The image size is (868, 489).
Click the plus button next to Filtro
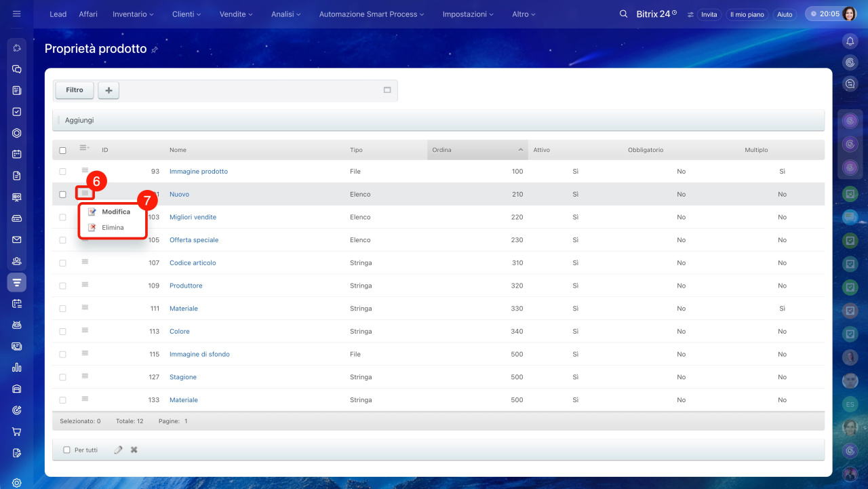coord(108,90)
